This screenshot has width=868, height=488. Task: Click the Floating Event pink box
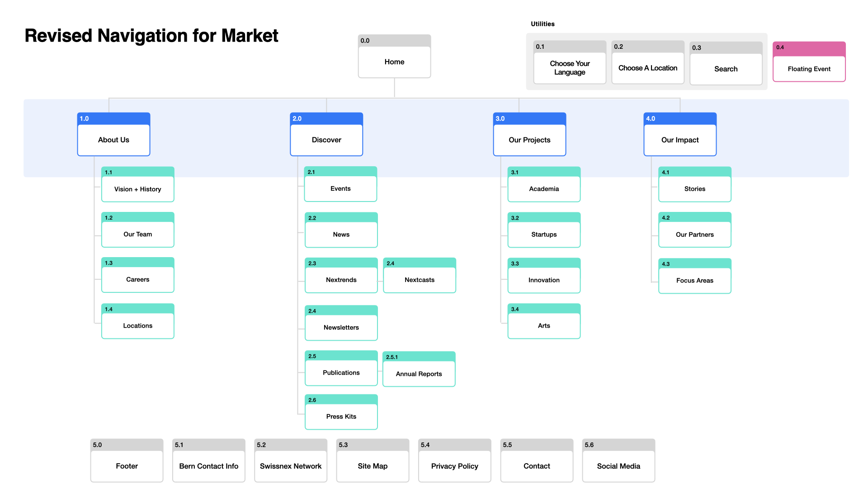[809, 62]
